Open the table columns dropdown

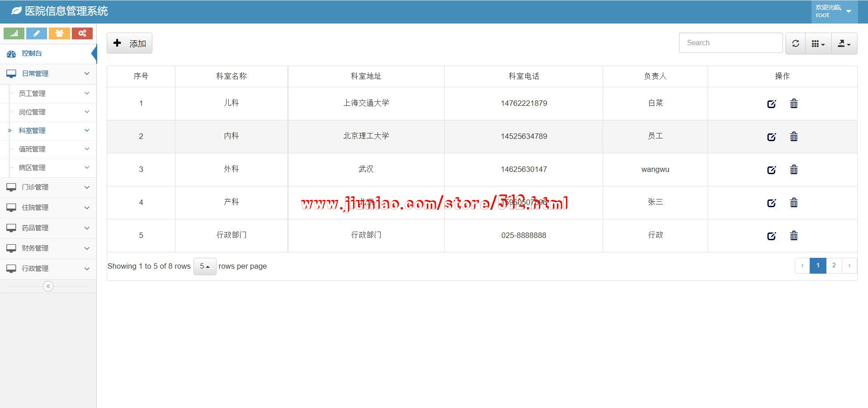coord(818,43)
